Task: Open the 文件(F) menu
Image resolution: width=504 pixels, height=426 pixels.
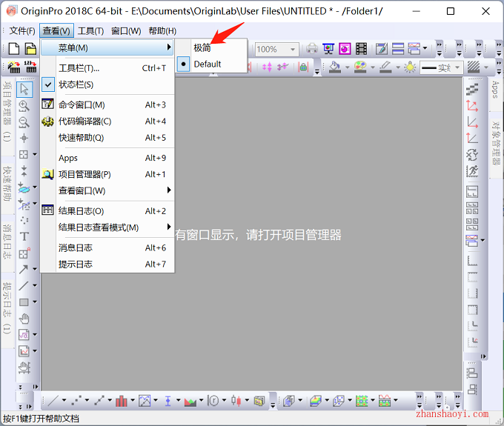Action: (x=22, y=31)
